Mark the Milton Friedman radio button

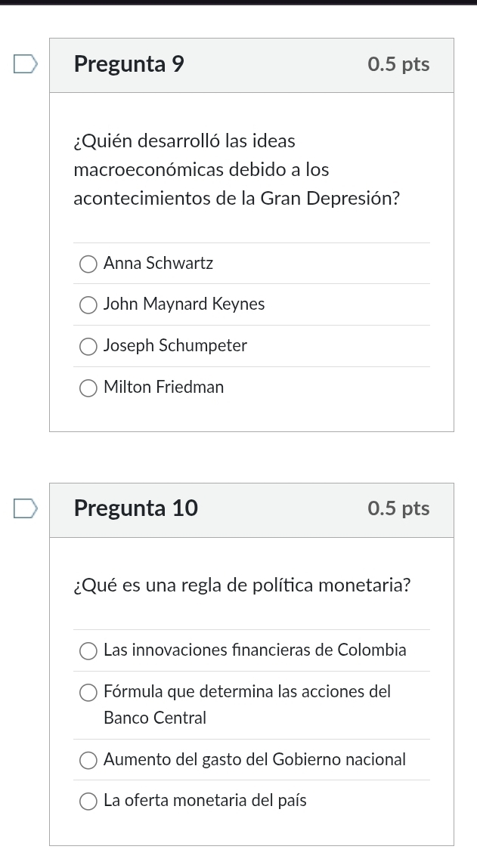pyautogui.click(x=89, y=388)
